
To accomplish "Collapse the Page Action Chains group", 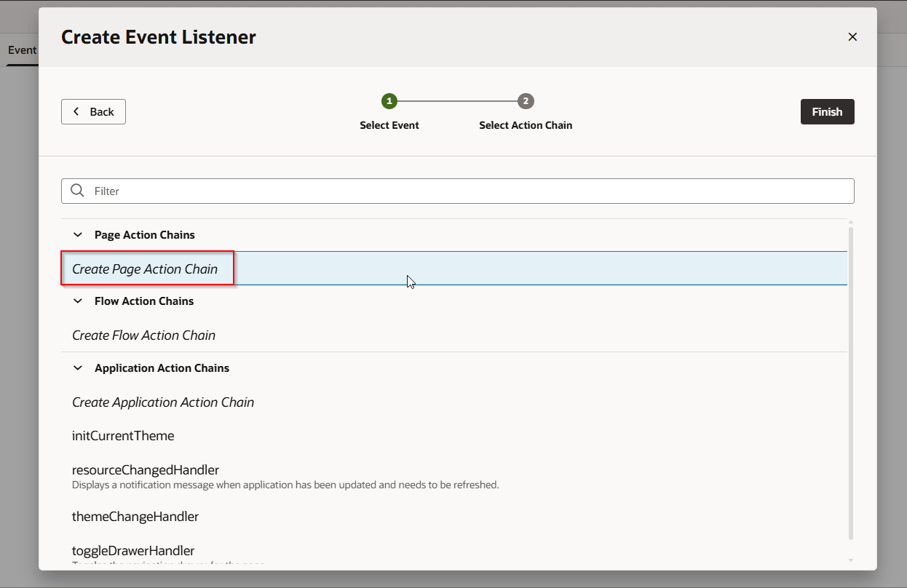I will coord(78,235).
